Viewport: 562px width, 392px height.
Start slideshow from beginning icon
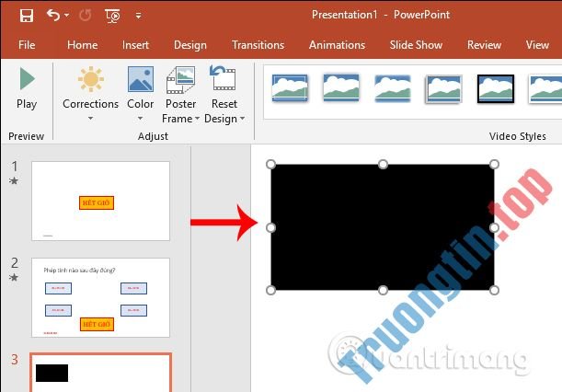click(112, 16)
